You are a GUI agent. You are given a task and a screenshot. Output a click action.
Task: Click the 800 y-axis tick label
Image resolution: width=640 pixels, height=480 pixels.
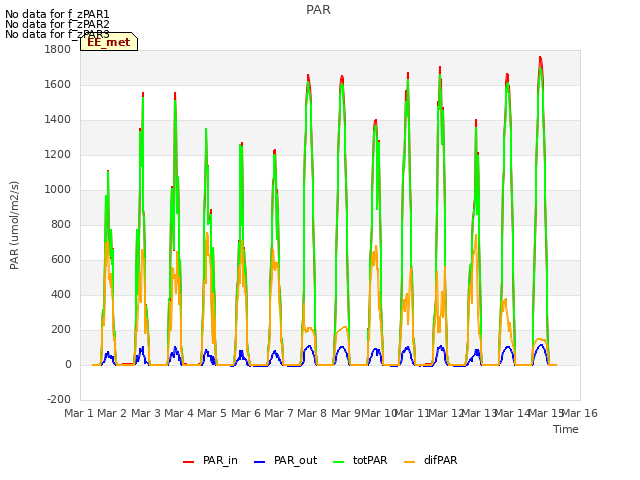point(61,225)
